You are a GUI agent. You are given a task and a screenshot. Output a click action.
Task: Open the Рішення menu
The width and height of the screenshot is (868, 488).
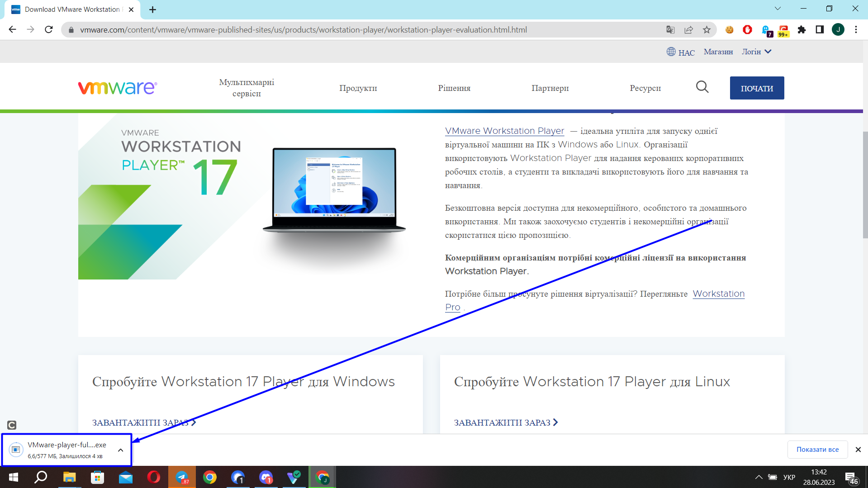[454, 88]
